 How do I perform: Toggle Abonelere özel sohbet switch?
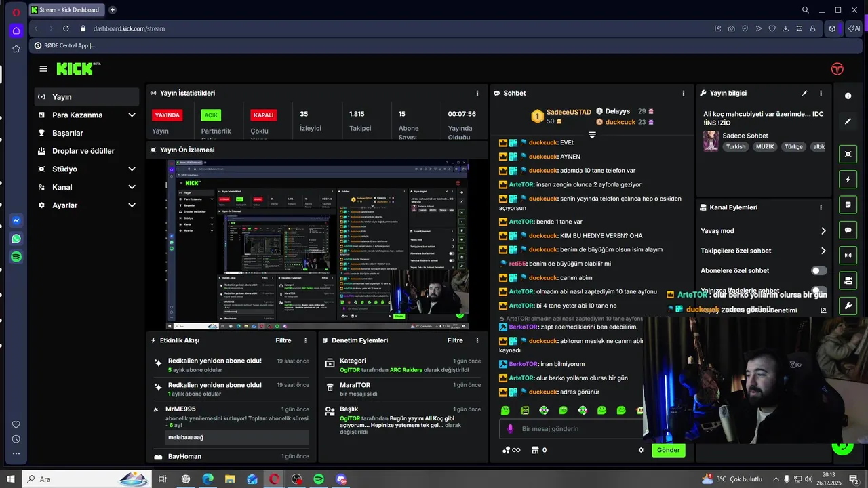pos(819,270)
